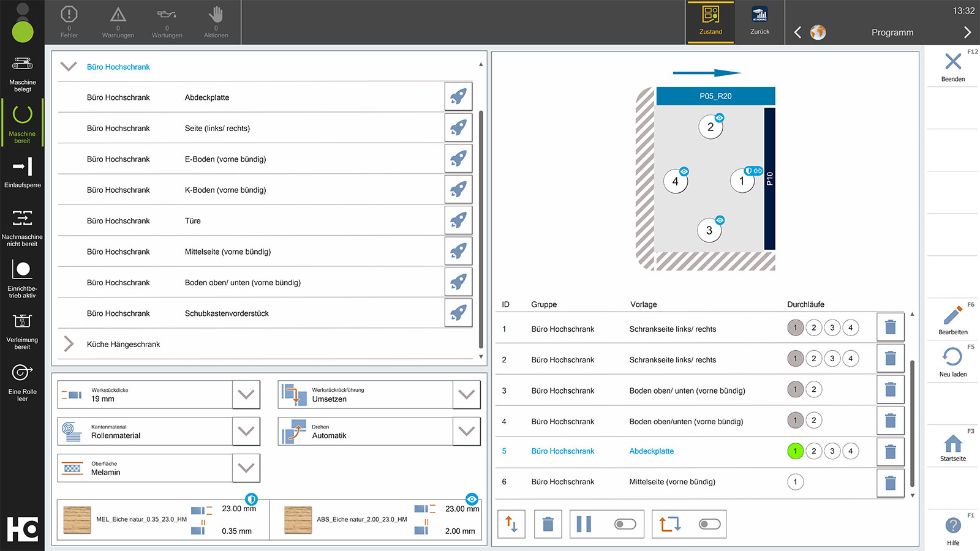Toggle the loop repeat switch
Image resolution: width=980 pixels, height=551 pixels.
pos(709,524)
